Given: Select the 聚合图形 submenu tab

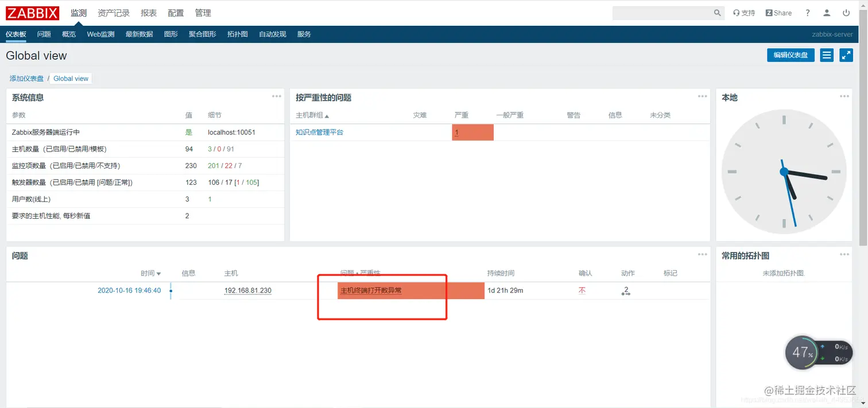Looking at the screenshot, I should (x=203, y=34).
